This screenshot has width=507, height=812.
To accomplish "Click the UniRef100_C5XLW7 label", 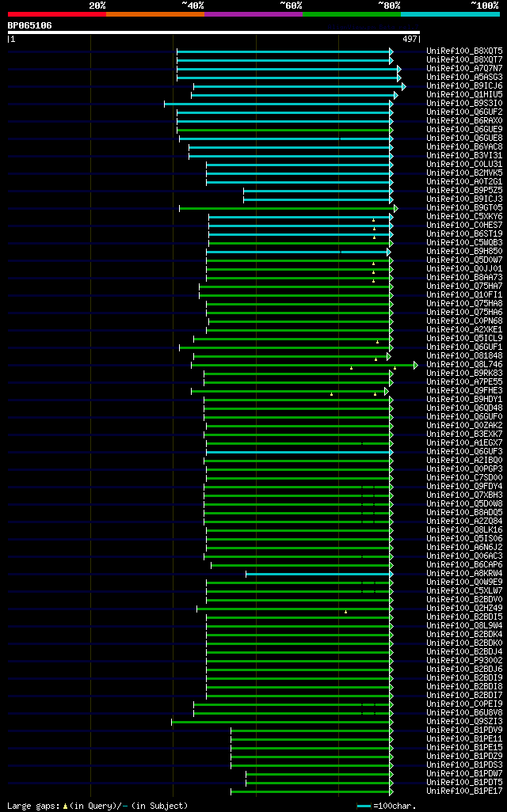I will click(x=464, y=591).
